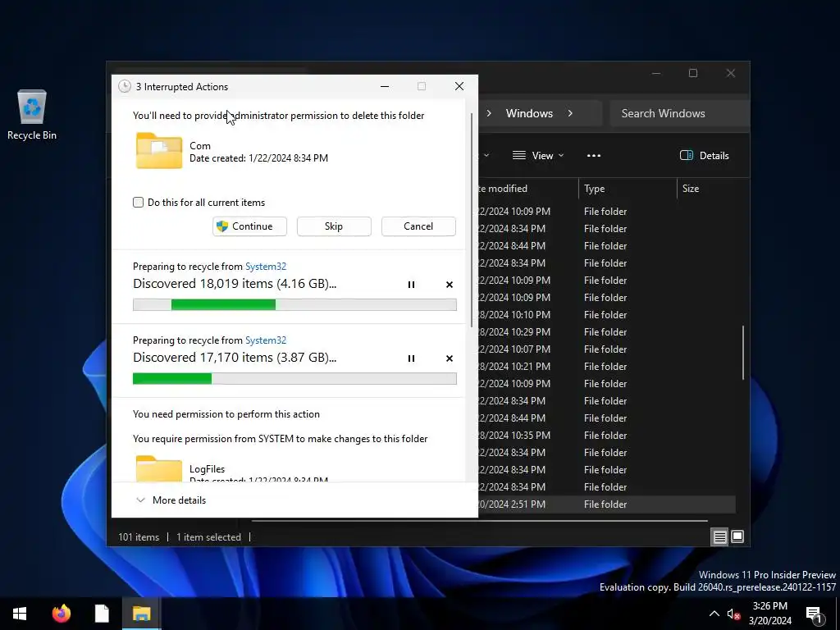
Task: Open the second System32 link
Action: (x=266, y=340)
